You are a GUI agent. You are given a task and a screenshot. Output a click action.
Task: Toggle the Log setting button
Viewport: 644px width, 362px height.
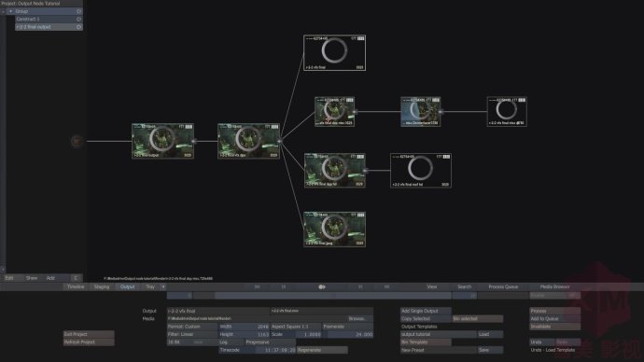pos(231,341)
